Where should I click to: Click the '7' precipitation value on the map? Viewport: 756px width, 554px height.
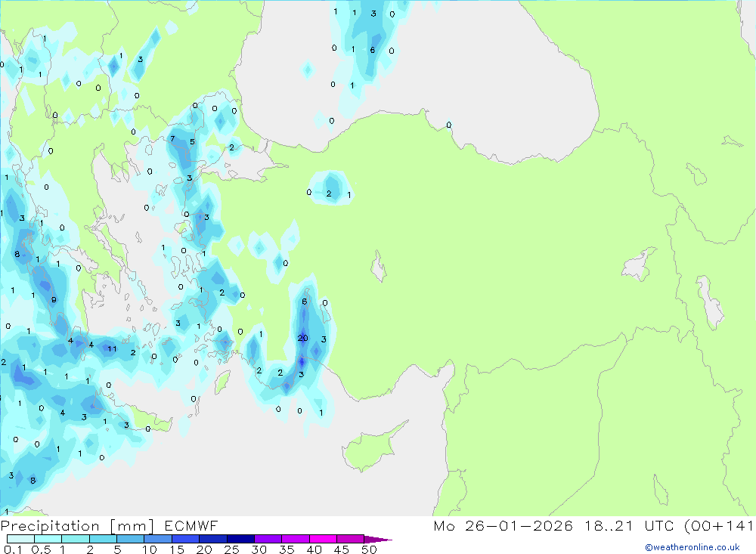(172, 139)
